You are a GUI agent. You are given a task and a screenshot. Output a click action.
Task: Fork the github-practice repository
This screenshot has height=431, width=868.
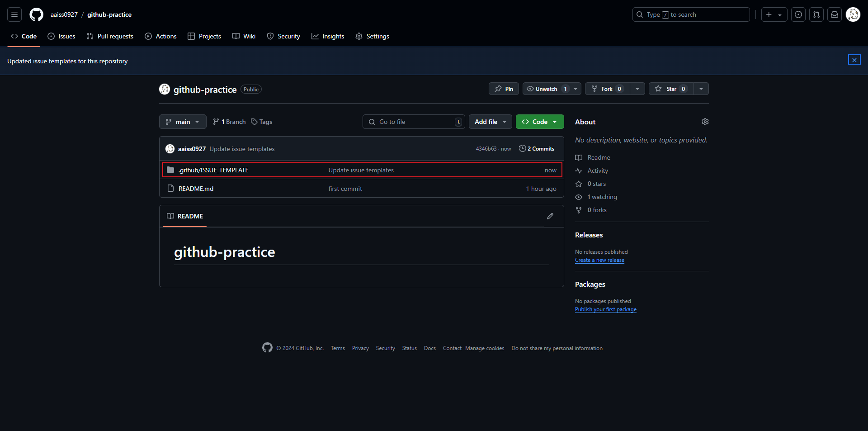coord(607,89)
